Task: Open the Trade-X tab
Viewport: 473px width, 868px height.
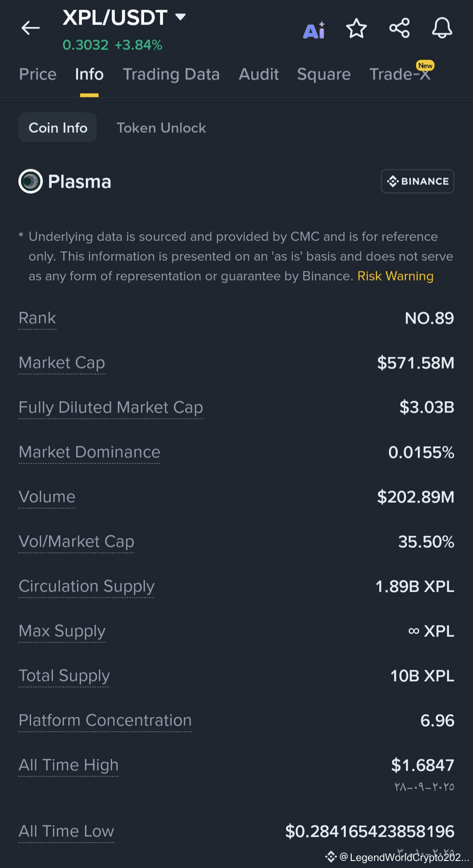Action: pos(400,75)
